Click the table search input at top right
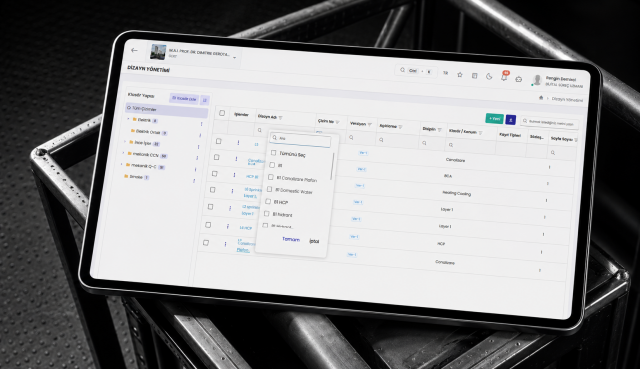The height and width of the screenshot is (369, 640). (549, 122)
